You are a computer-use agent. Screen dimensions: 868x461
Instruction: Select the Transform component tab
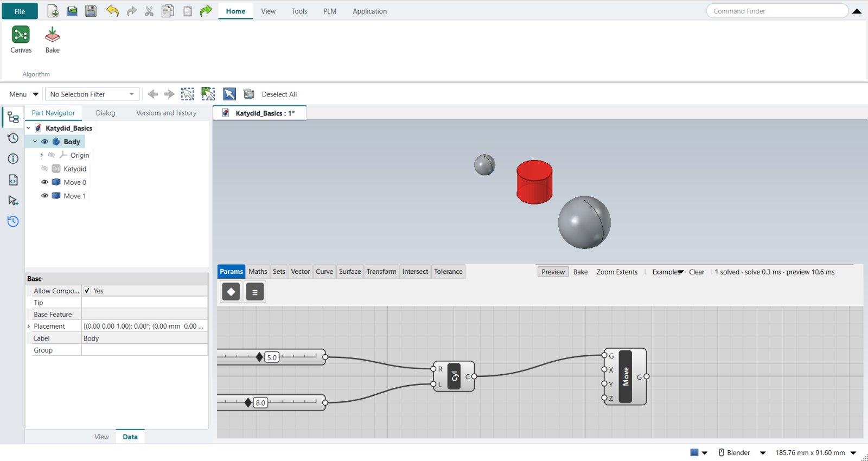(381, 272)
